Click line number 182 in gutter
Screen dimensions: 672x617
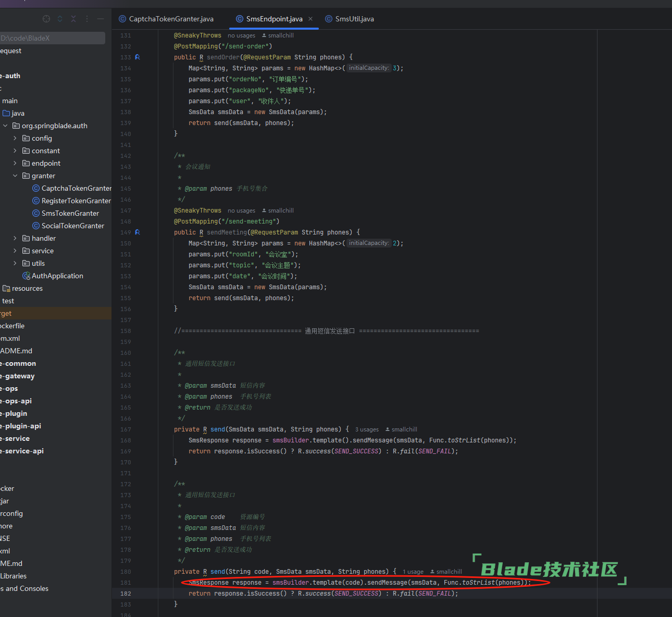pyautogui.click(x=126, y=594)
